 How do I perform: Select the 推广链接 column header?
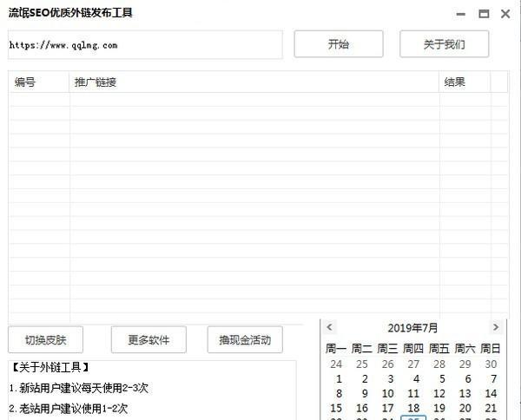pos(254,82)
